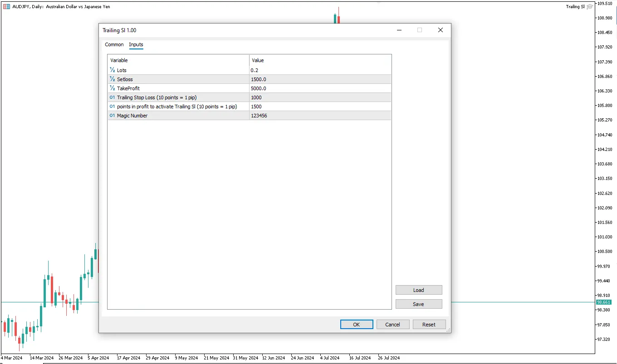The width and height of the screenshot is (617, 364).
Task: Click the activate Trailing Sl points row icon
Action: [112, 107]
